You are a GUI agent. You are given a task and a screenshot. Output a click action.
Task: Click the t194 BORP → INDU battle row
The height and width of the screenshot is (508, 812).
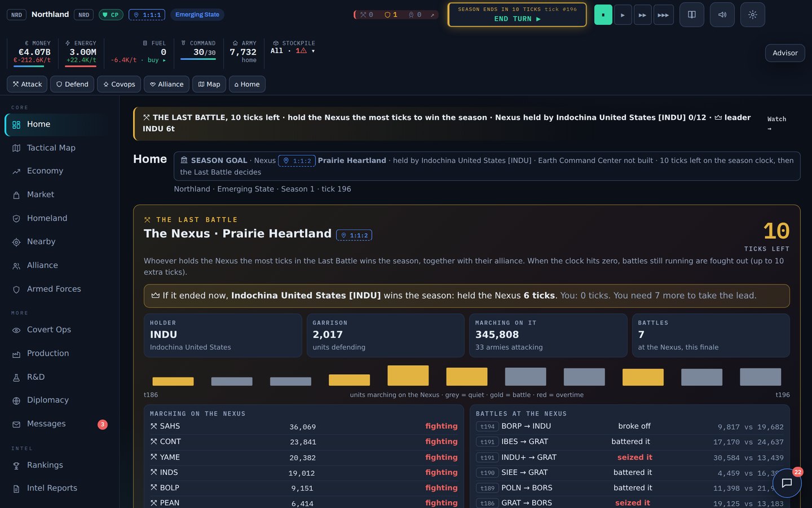point(629,427)
